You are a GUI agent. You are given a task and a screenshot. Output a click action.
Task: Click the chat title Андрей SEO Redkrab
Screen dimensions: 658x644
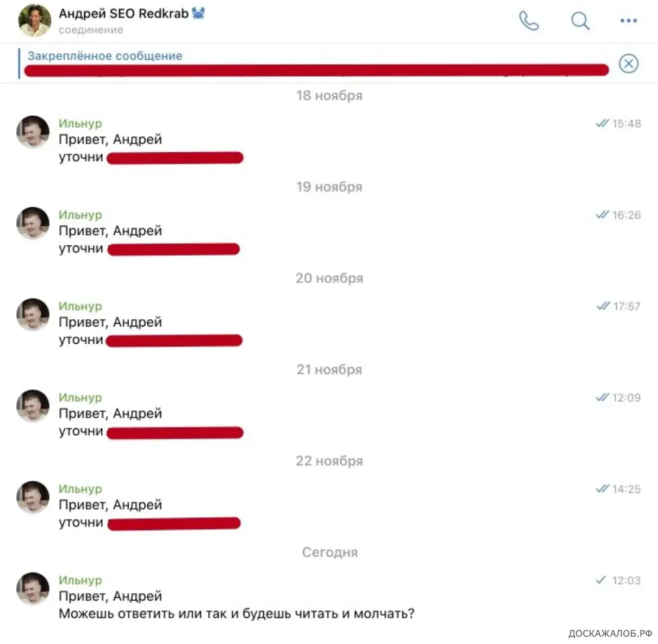[123, 14]
